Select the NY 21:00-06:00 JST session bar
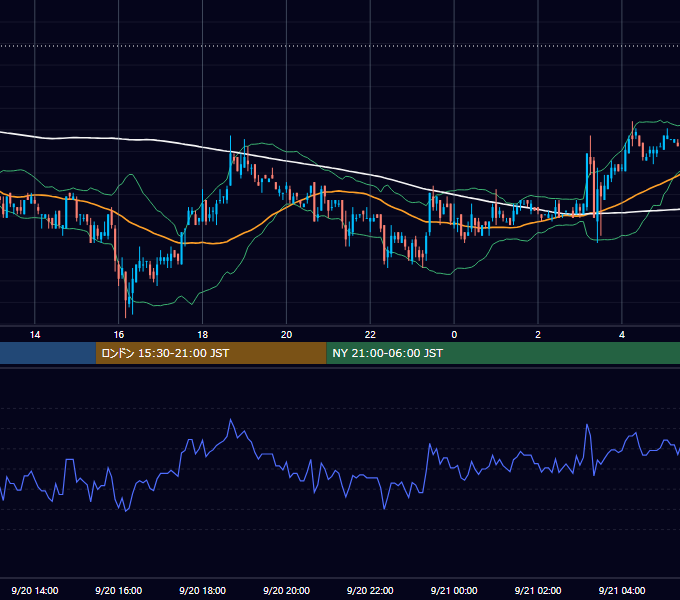The width and height of the screenshot is (680, 600). 503,353
